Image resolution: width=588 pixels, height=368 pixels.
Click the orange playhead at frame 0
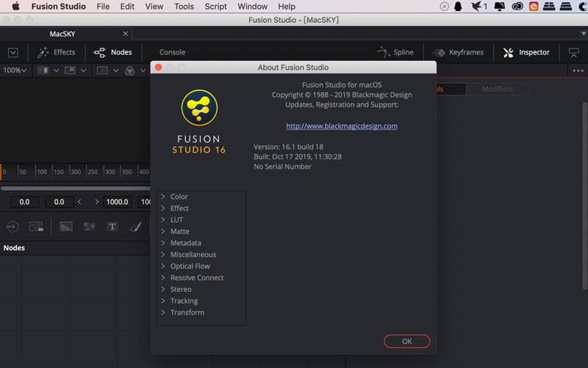(x=1, y=171)
